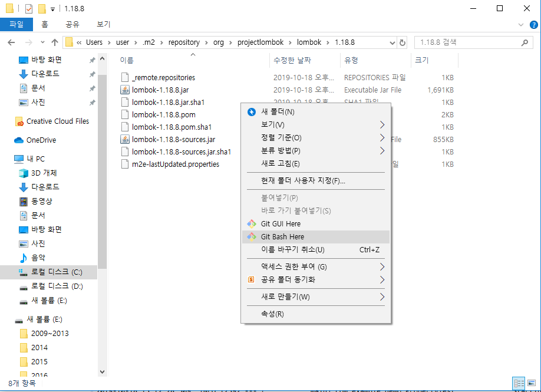The width and height of the screenshot is (541, 392).
Task: Open the 파일 ribbon tab
Action: (x=17, y=25)
